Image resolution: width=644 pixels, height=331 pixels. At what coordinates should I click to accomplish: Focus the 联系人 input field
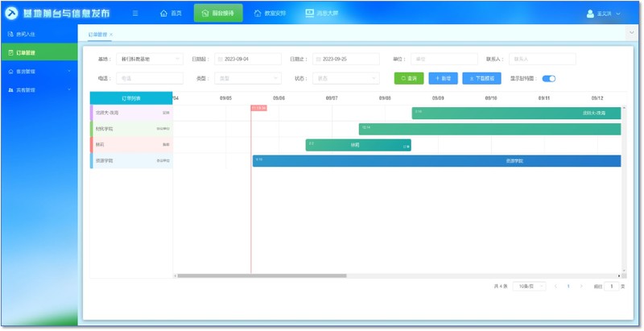tap(542, 59)
